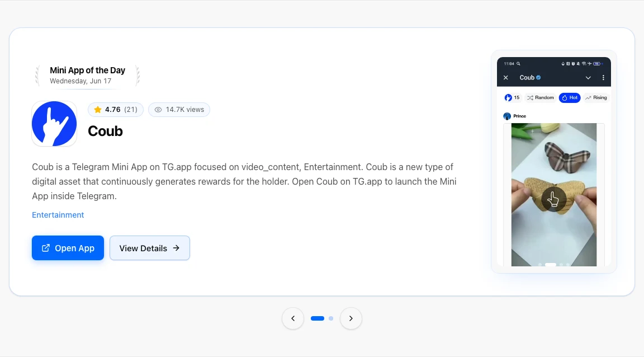Screen dimensions: 644x357
Task: Click the Mini App of the Day heading
Action: (87, 71)
